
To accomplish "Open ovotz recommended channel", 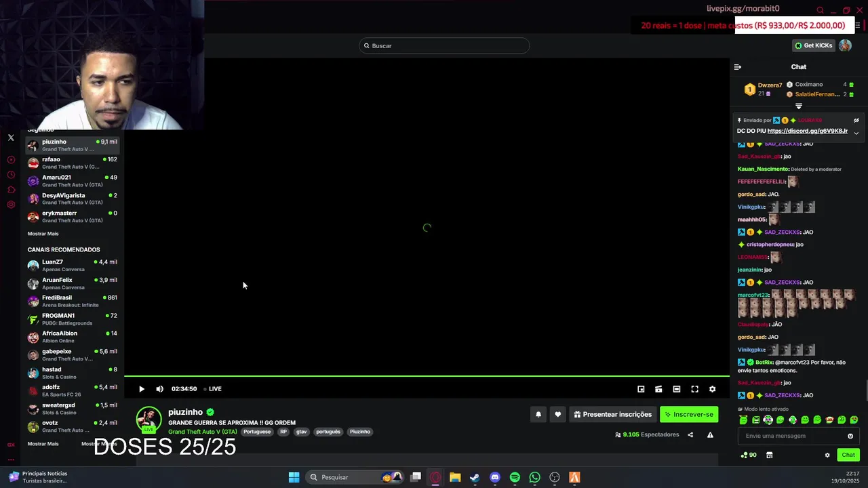I will pyautogui.click(x=73, y=426).
